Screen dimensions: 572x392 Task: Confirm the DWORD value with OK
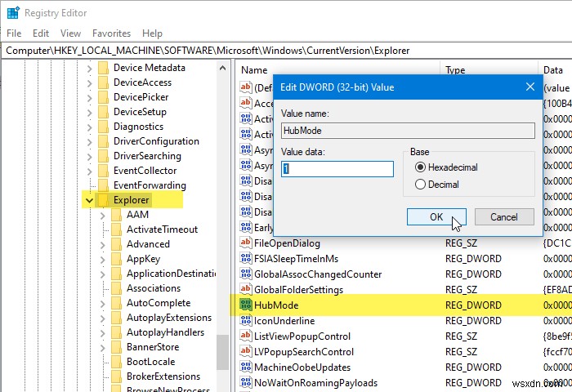coord(436,217)
